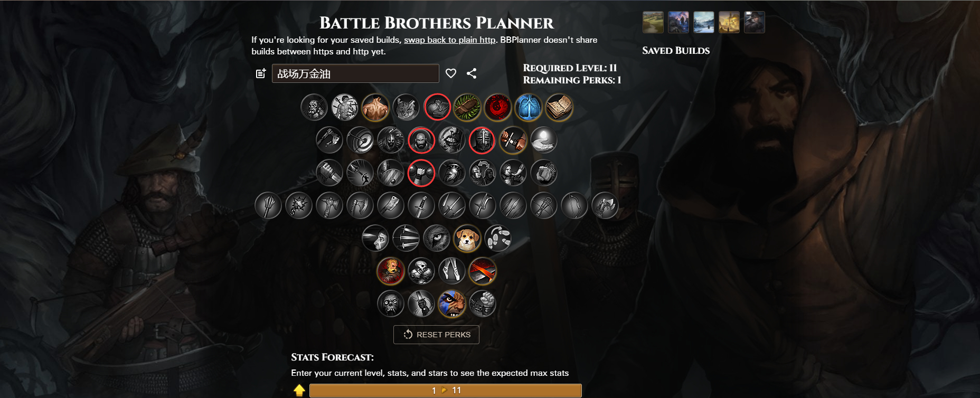Image resolution: width=980 pixels, height=398 pixels.
Task: Select the Footwork footprints perk icon
Action: [498, 238]
